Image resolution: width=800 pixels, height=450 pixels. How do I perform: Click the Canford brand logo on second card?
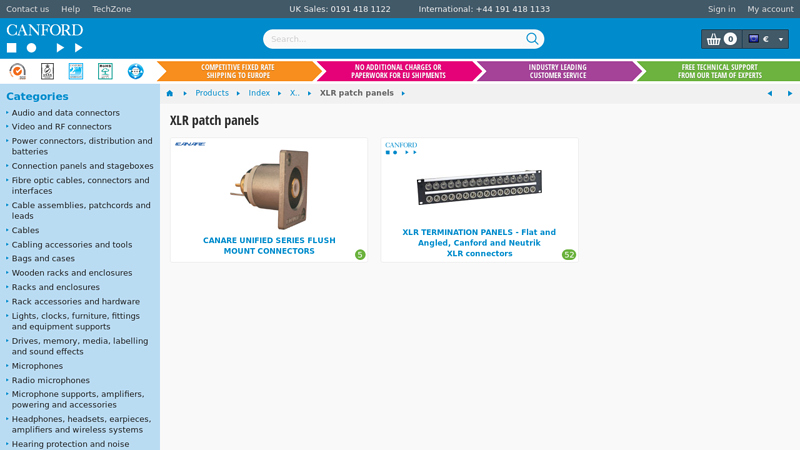401,148
